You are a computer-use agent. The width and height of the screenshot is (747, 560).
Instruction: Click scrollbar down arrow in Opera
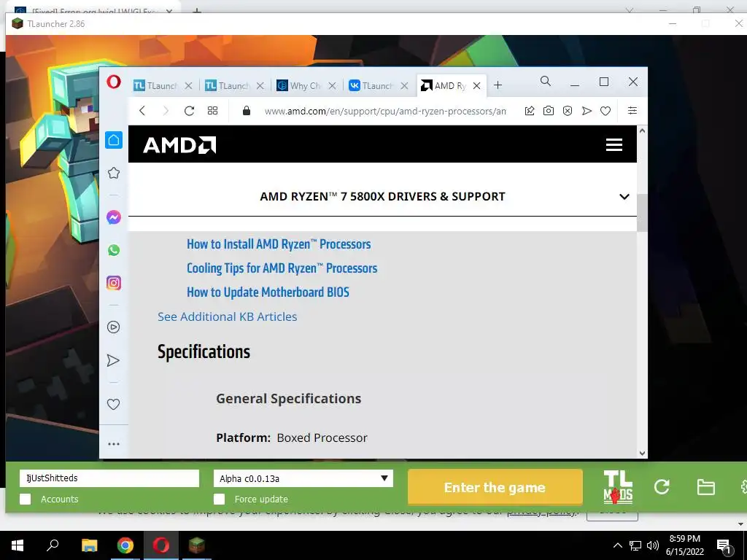tap(642, 454)
